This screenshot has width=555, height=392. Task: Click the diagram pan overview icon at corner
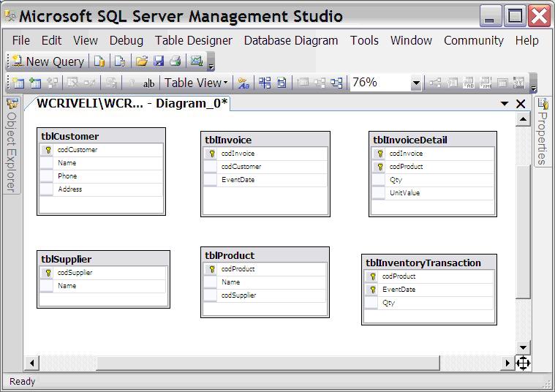(x=523, y=363)
